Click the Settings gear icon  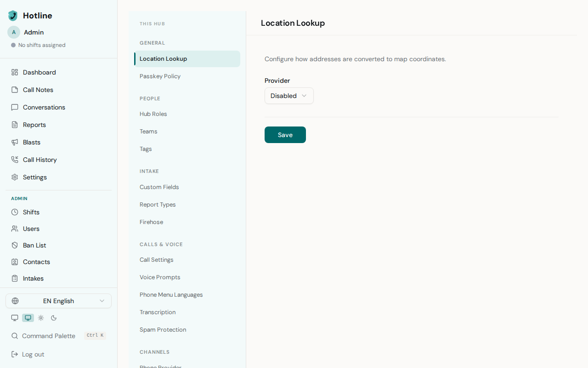14,177
